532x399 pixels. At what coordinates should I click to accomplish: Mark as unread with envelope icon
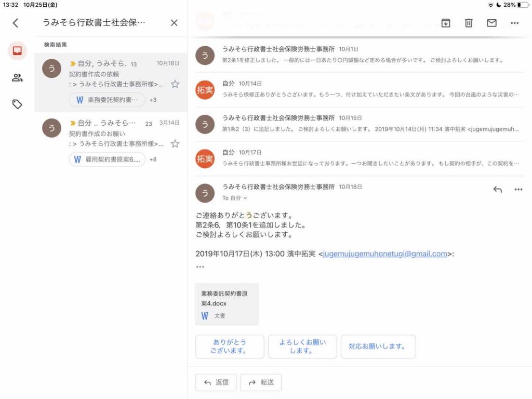tap(491, 23)
